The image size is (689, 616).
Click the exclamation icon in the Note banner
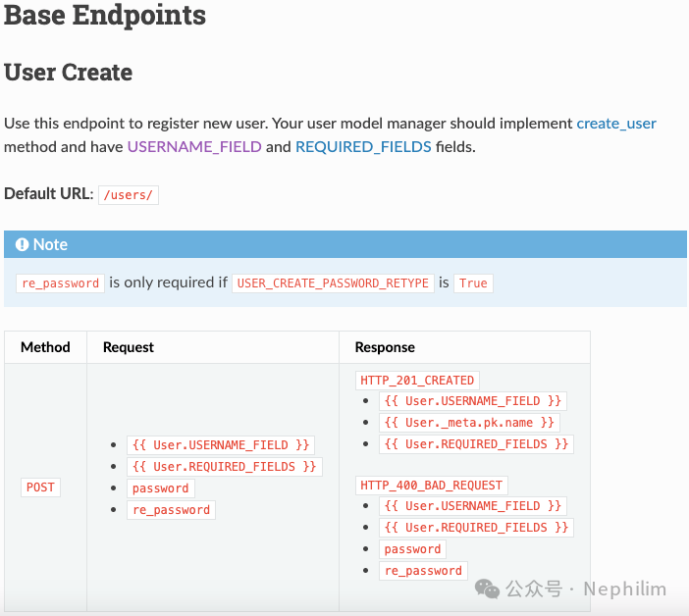coord(23,244)
